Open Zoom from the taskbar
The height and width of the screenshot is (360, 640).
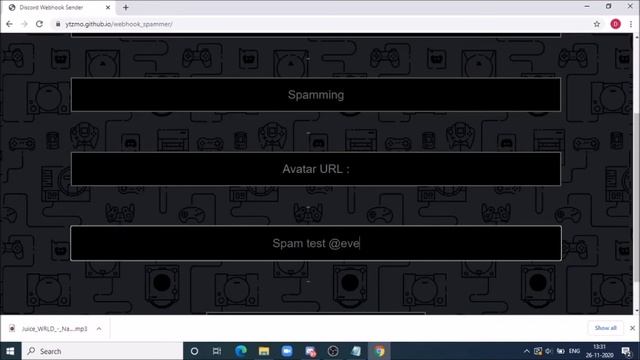coord(287,351)
